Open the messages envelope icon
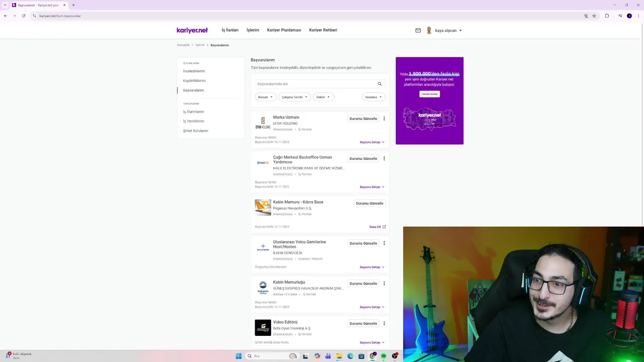 [418, 30]
